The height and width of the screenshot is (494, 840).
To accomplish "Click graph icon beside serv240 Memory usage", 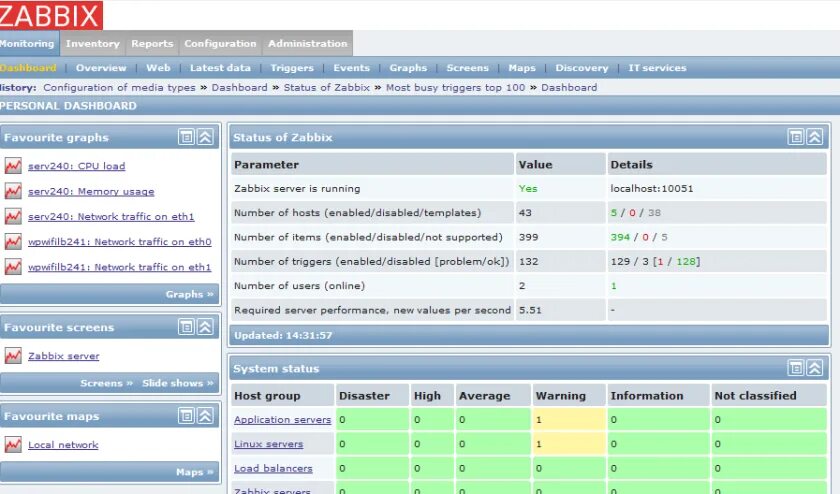I will click(13, 191).
